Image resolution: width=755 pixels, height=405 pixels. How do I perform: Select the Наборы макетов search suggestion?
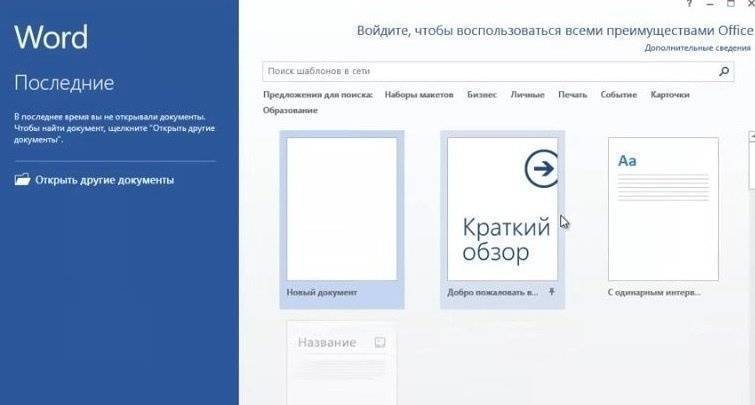click(419, 95)
